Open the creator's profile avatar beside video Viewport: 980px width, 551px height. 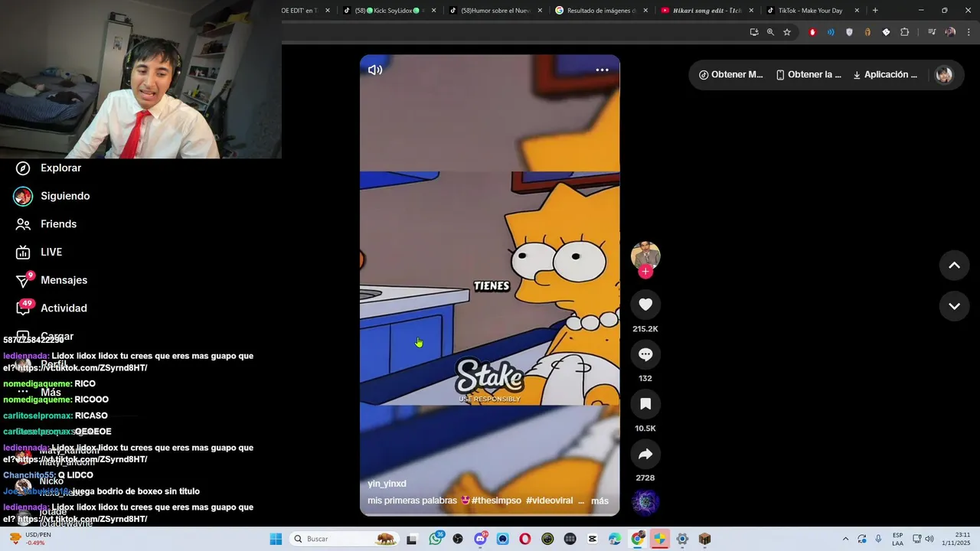point(645,255)
